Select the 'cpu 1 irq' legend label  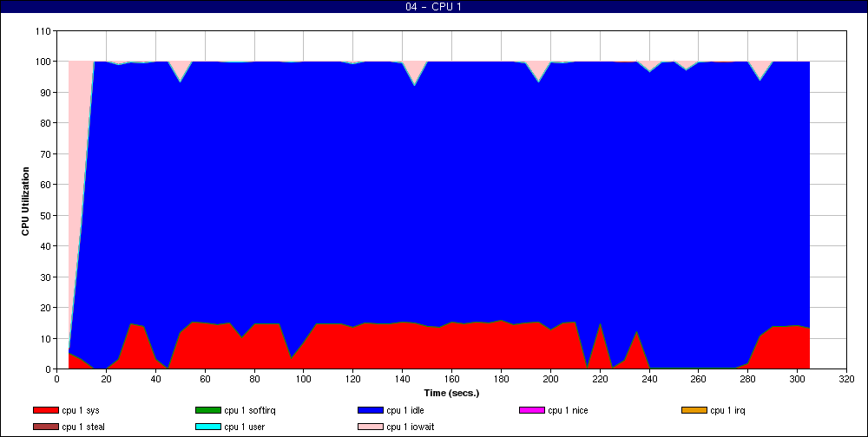[x=728, y=411]
